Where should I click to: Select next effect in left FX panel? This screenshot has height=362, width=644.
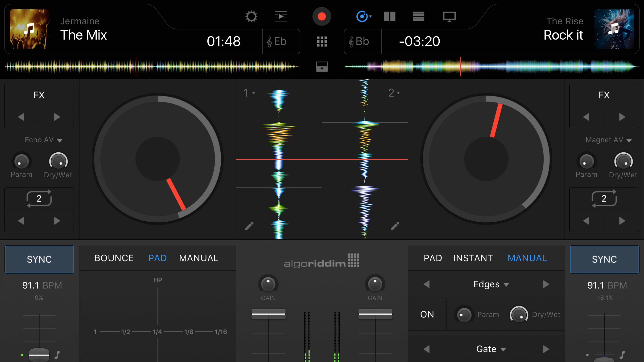point(57,117)
